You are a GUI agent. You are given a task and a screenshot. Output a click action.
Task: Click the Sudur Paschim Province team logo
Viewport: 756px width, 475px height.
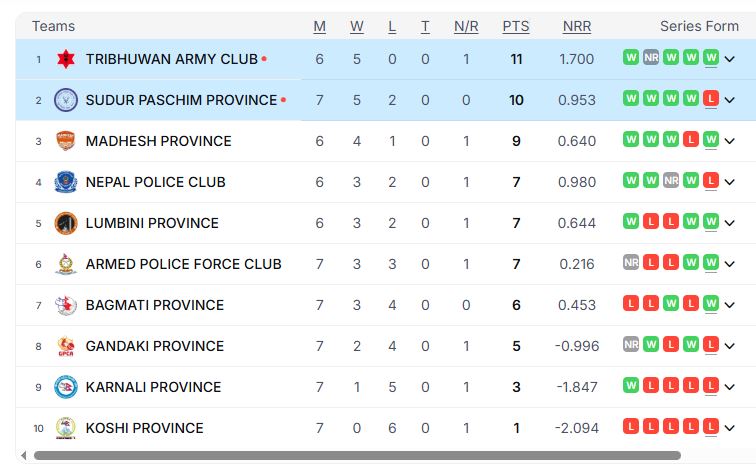point(66,100)
